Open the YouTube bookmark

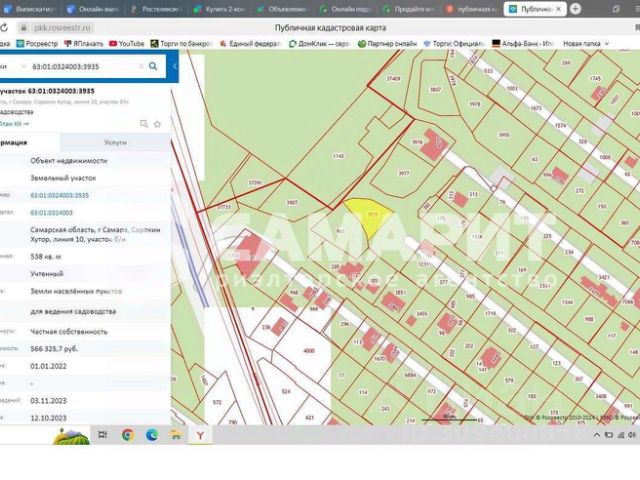point(127,44)
